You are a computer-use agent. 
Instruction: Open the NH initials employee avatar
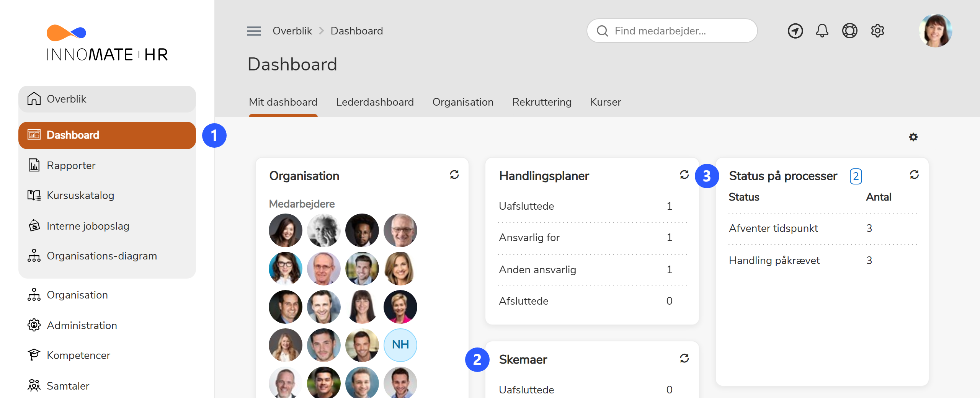point(400,345)
